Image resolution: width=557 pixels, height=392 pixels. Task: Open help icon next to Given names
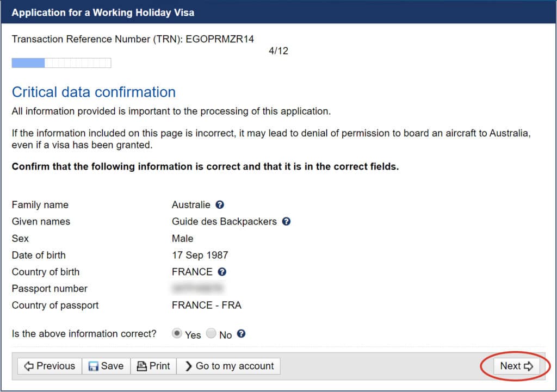tap(286, 222)
